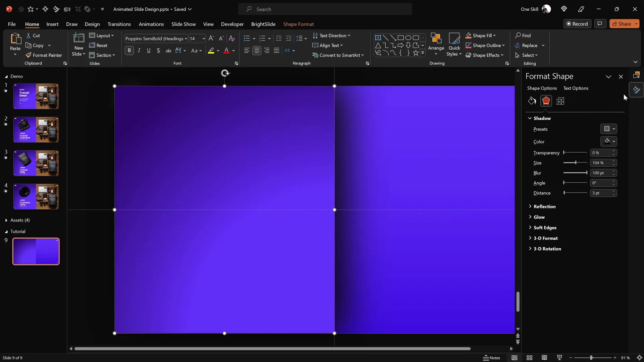This screenshot has width=644, height=362.
Task: Switch to Text Options tab
Action: (576, 88)
